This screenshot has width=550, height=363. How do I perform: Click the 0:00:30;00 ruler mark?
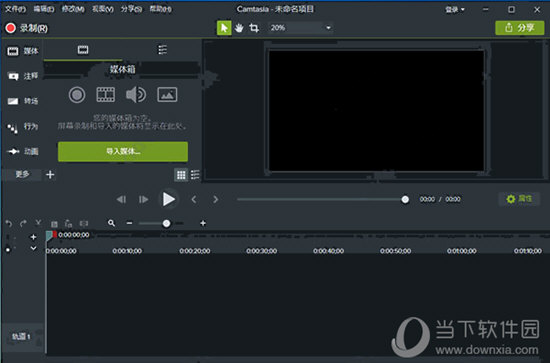(x=261, y=251)
